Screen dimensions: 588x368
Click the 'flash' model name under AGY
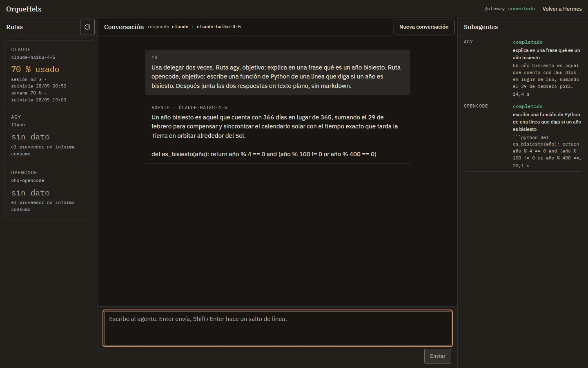[18, 125]
